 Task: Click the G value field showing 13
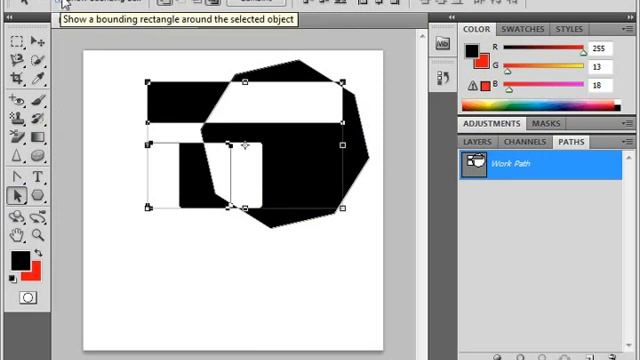(600, 67)
